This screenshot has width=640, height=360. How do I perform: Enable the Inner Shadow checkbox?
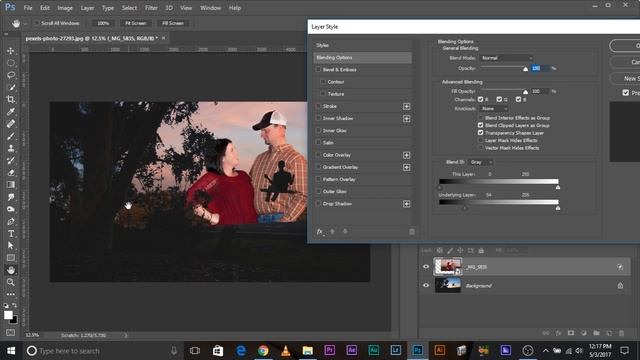318,118
